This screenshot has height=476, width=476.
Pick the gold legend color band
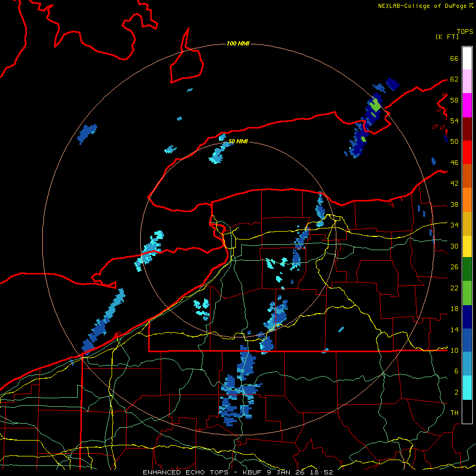[467, 224]
